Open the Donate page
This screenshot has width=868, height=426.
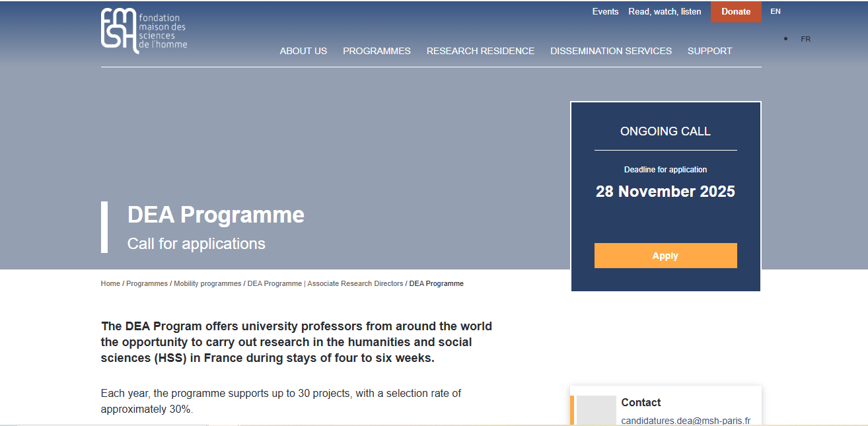pos(735,11)
